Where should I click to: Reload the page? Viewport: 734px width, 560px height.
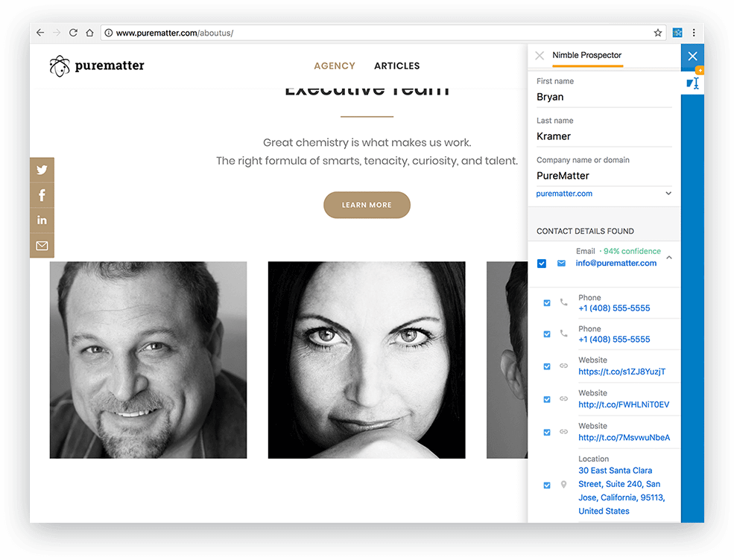coord(73,33)
